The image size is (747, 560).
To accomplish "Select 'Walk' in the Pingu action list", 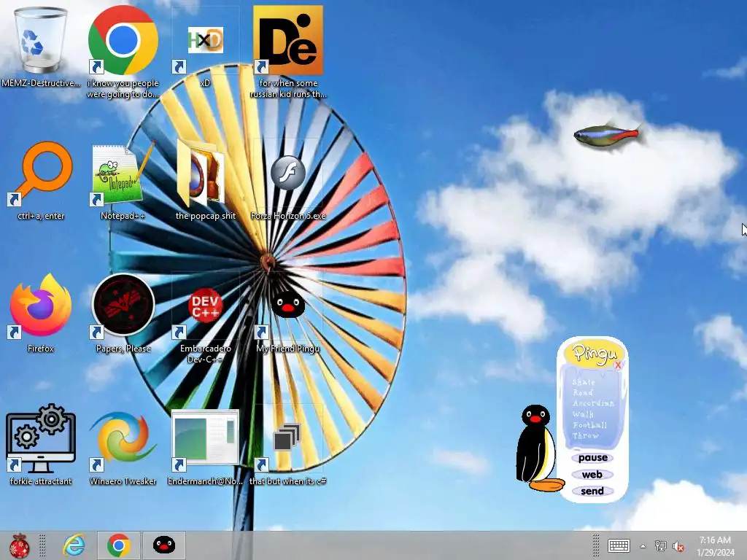I will (583, 414).
